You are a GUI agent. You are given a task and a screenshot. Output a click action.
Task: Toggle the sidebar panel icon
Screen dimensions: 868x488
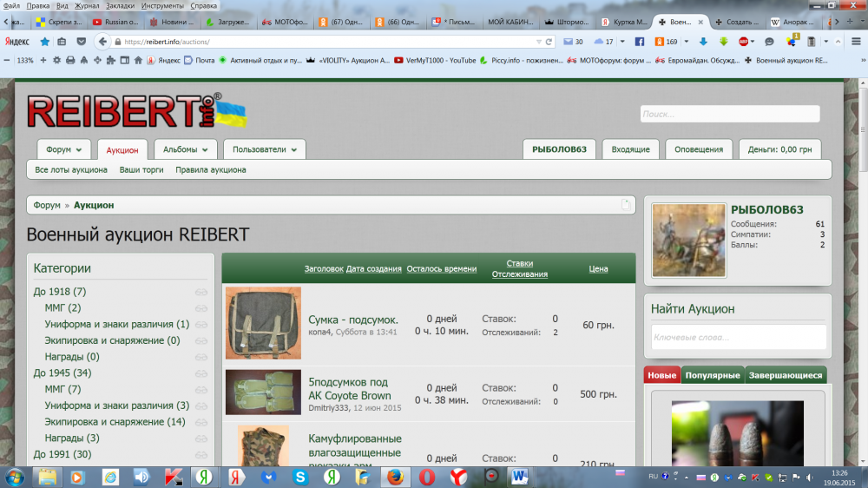124,60
